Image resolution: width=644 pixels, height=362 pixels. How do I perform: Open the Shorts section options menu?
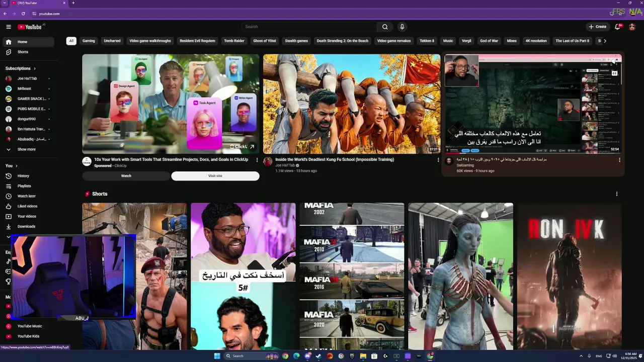coord(617,194)
